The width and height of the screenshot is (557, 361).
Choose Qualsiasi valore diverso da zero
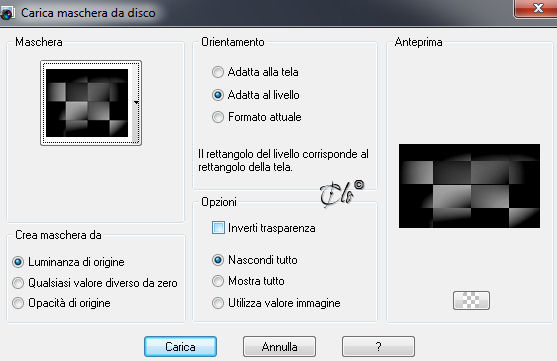tap(94, 283)
